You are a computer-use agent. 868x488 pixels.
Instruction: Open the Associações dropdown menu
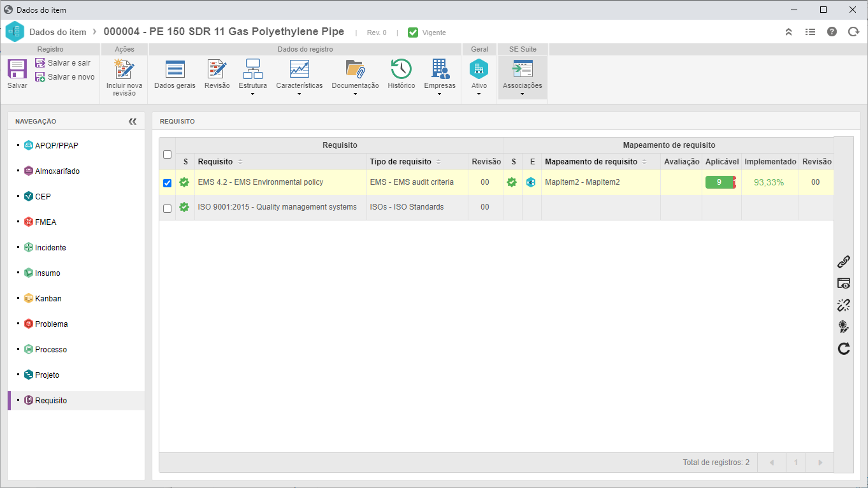coord(522,78)
